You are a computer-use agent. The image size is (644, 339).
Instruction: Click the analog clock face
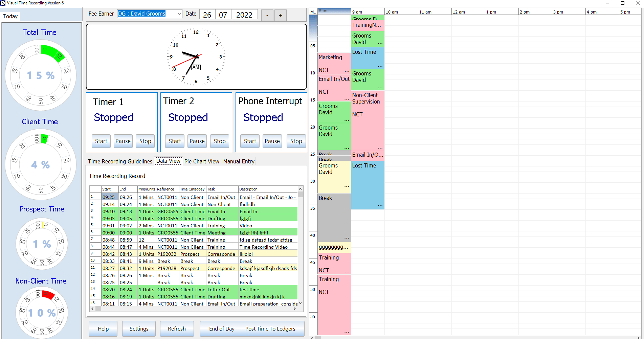point(196,56)
